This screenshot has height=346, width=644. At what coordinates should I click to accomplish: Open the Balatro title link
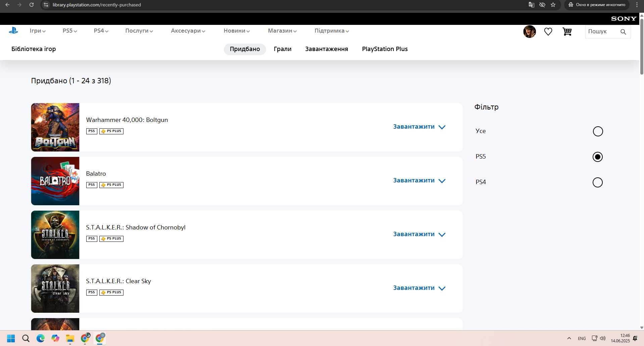(x=96, y=174)
